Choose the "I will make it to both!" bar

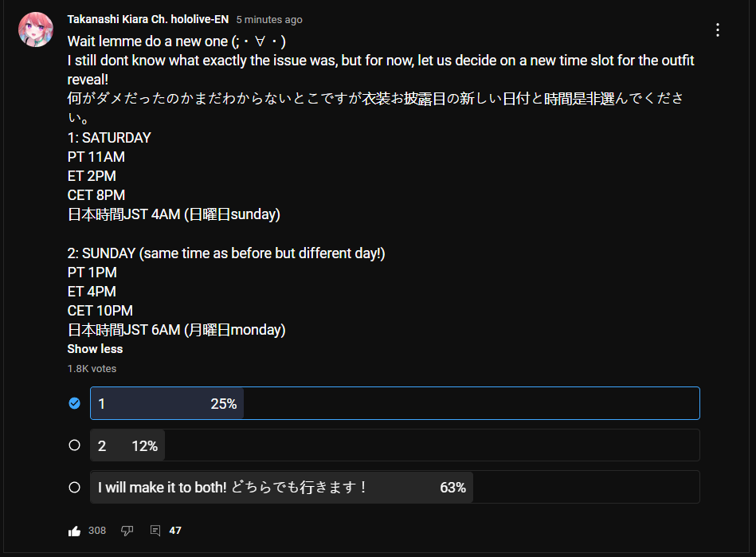pos(395,487)
